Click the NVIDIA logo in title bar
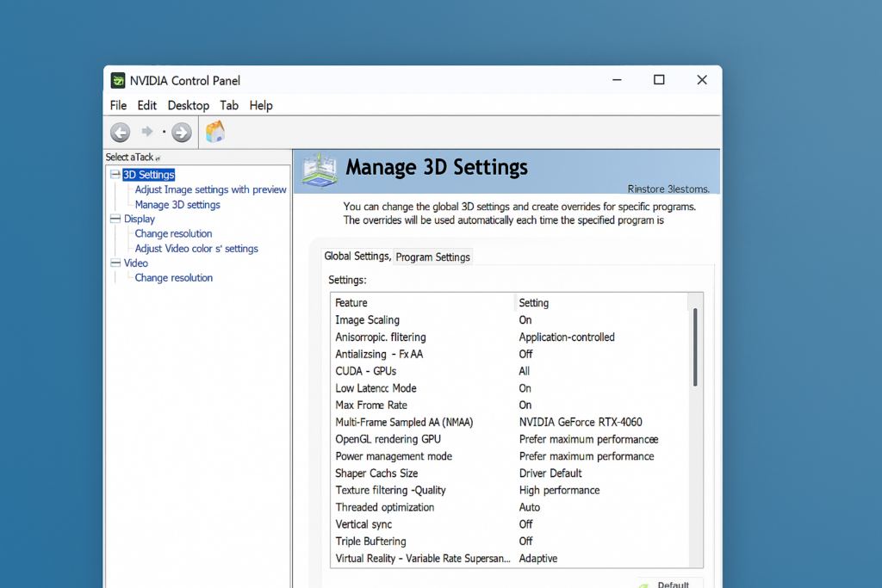The image size is (882, 588). pyautogui.click(x=117, y=80)
